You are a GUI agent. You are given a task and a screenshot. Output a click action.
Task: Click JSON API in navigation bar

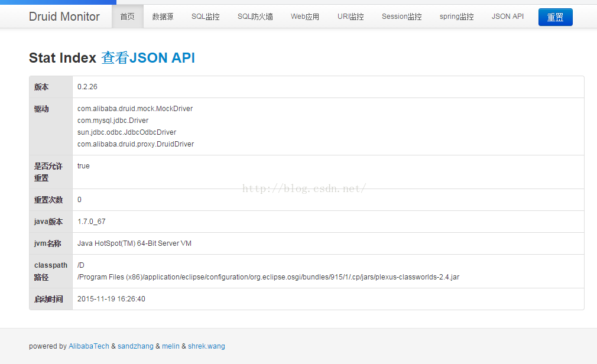pos(508,17)
